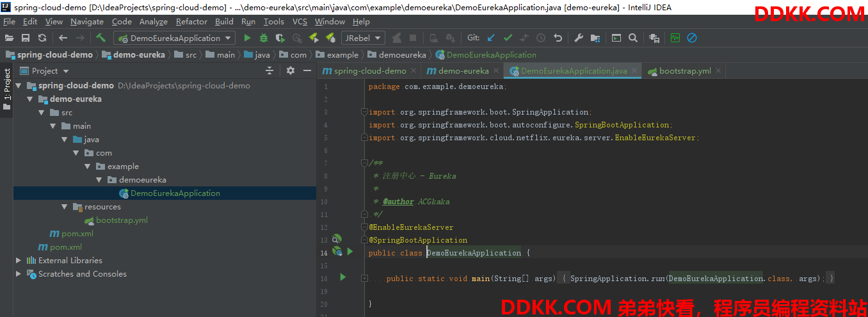Click line number 20 in gutter
Viewport: 868px width, 317px height.
pos(324,304)
